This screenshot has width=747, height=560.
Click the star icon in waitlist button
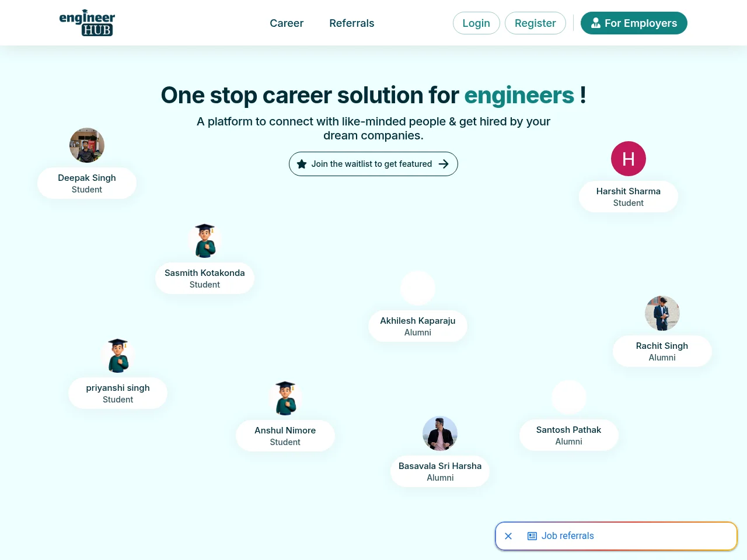[302, 164]
